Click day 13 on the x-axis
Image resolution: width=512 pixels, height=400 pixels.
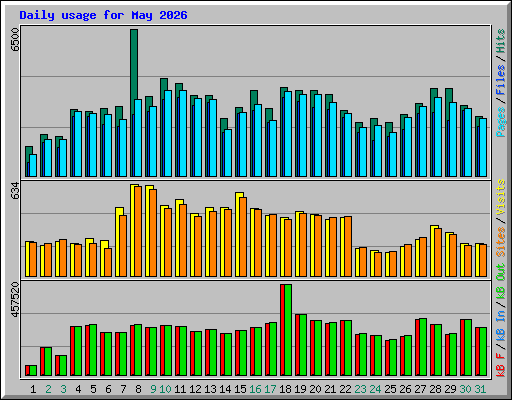point(210,389)
